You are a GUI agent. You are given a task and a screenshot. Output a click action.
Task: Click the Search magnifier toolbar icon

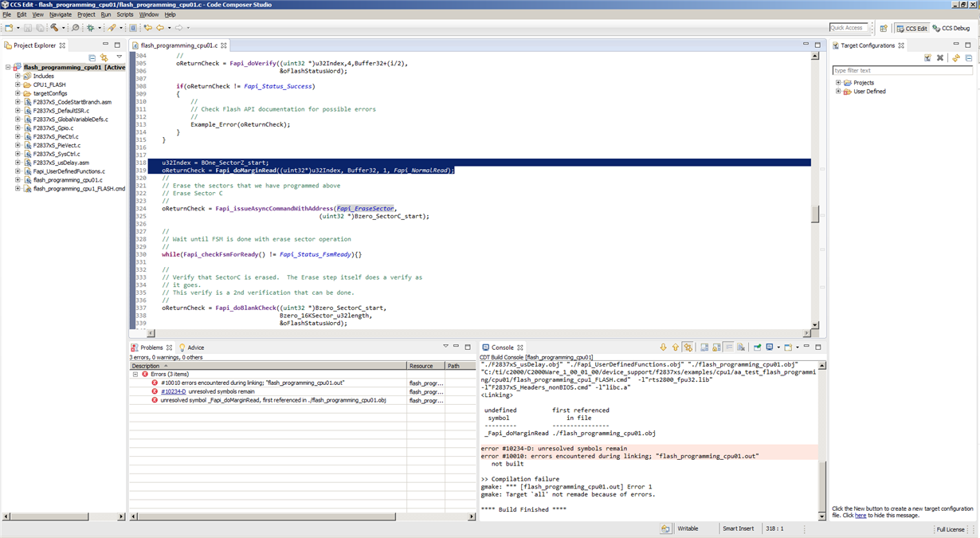coord(76,28)
